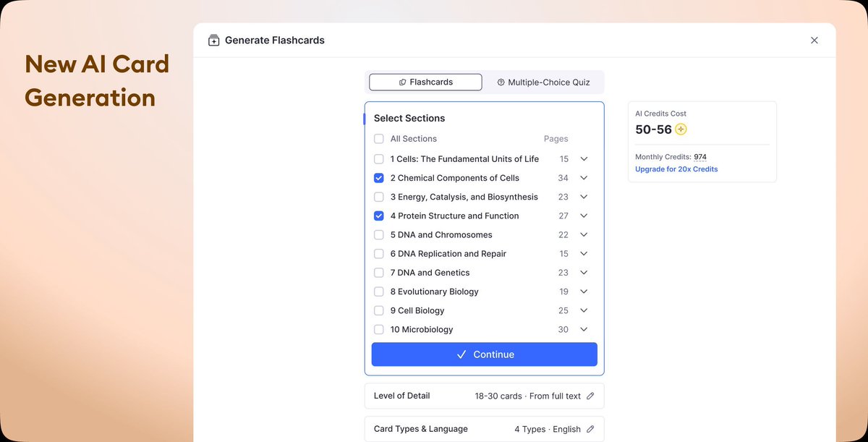868x442 pixels.
Task: Expand Protein Structure and Function chevron
Action: 584,216
